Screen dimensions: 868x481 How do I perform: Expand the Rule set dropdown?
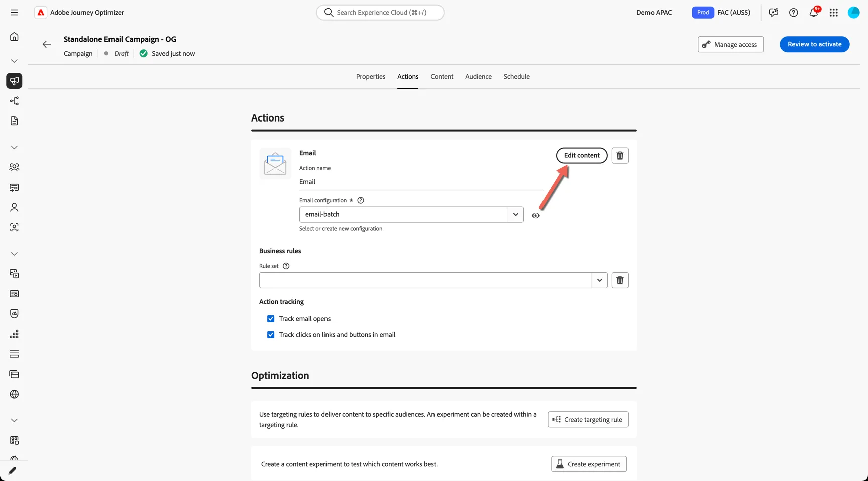(599, 280)
